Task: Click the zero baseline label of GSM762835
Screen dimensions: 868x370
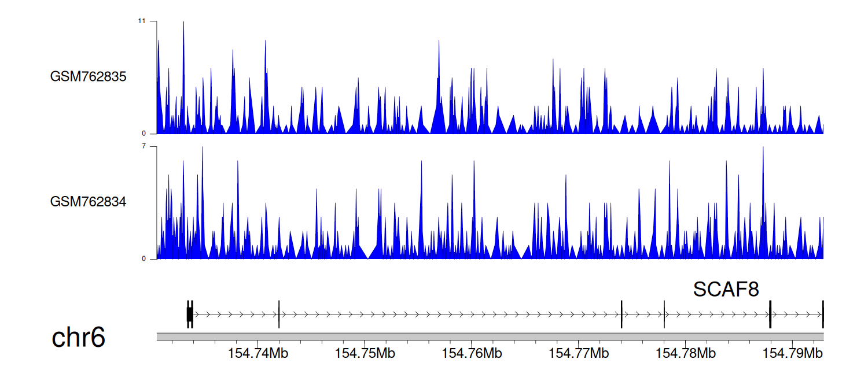Action: click(x=144, y=134)
